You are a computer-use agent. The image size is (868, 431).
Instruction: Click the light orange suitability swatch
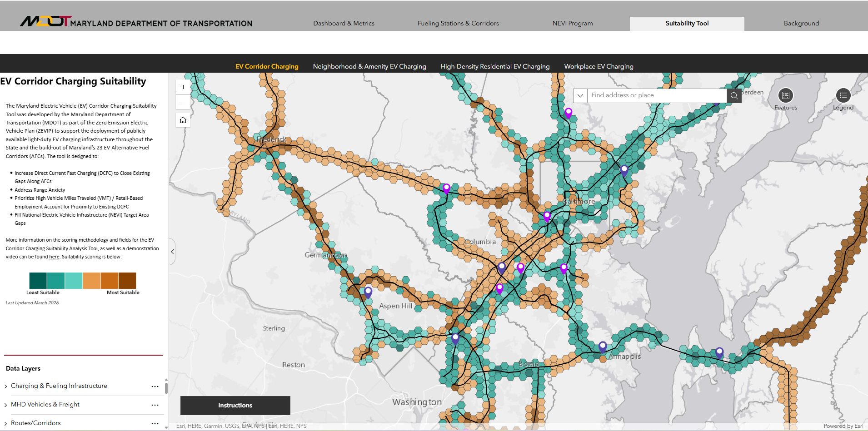tap(91, 281)
